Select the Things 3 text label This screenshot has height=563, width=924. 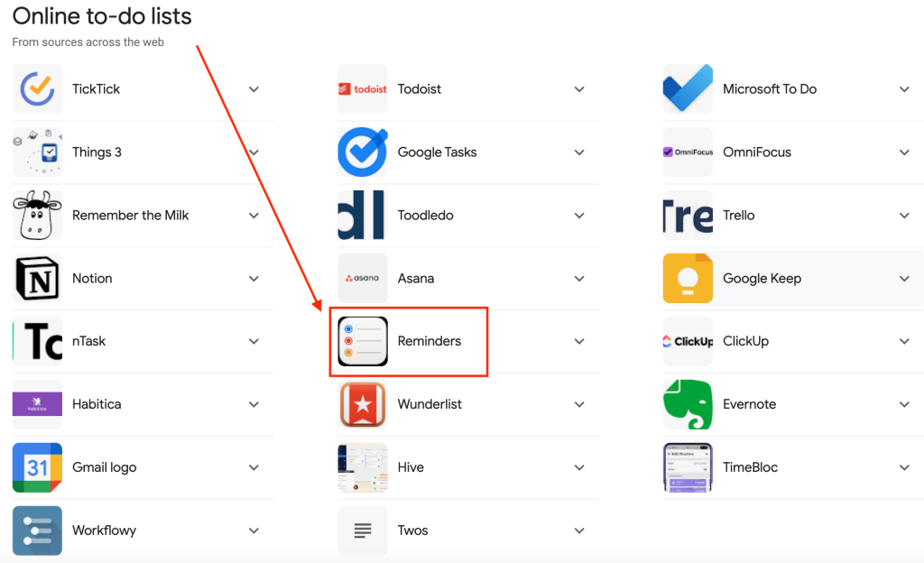[97, 152]
